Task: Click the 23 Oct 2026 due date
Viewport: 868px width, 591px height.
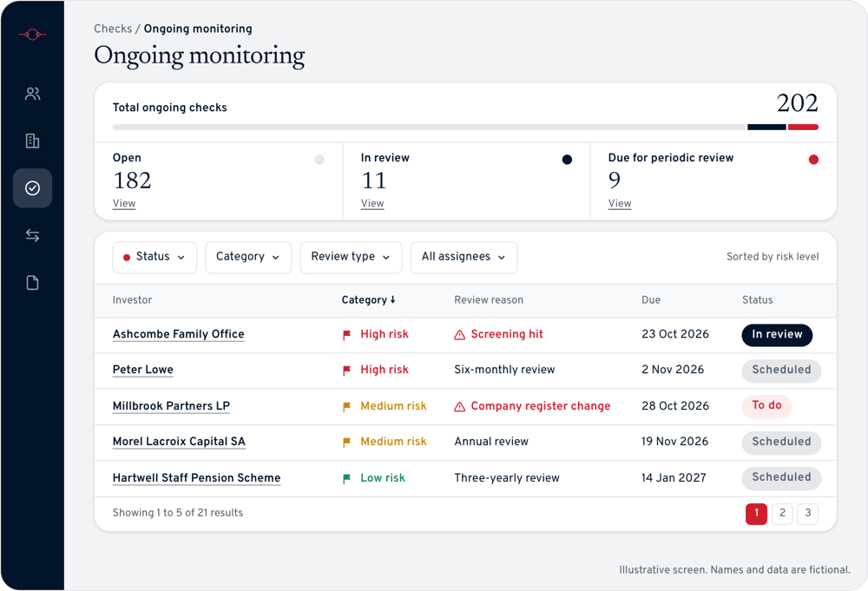Action: 674,334
